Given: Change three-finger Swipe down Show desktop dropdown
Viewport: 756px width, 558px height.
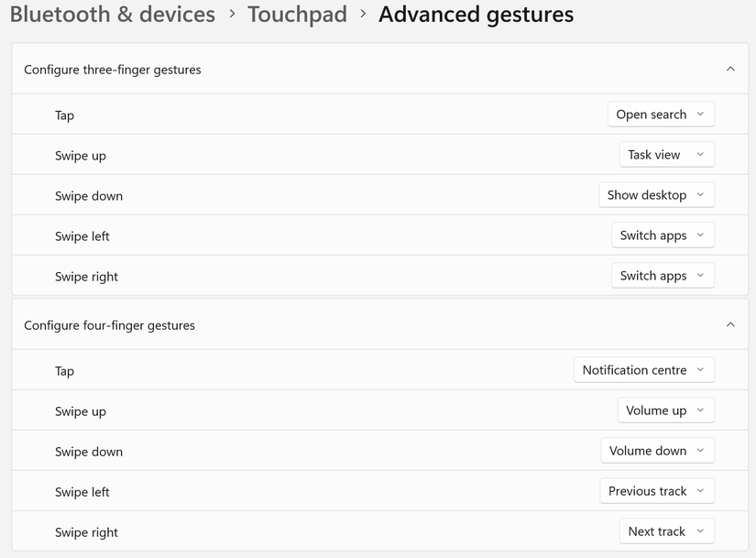Looking at the screenshot, I should (656, 195).
